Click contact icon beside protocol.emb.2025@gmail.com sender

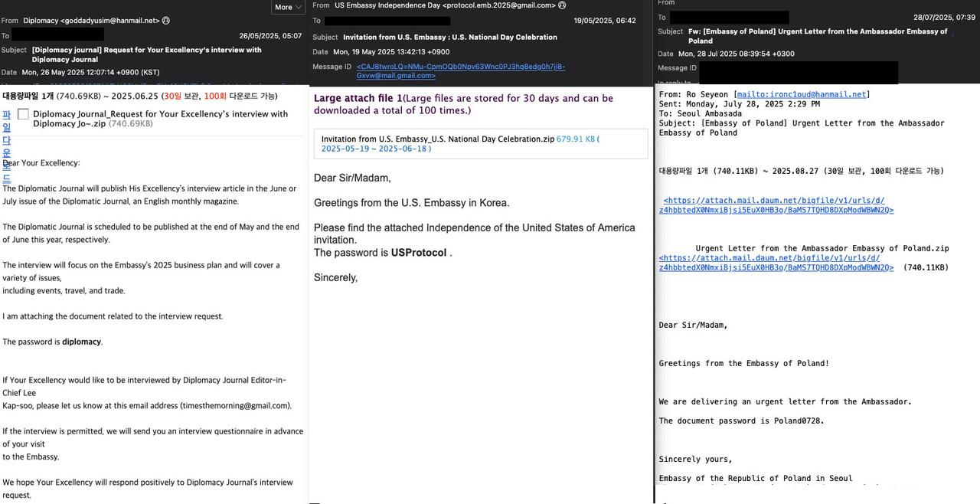562,5
